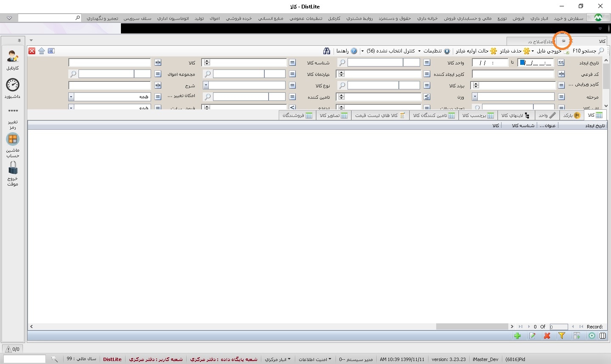Screen dimensions: 611x364
Task: Open the انبار مرکزی status bar dropdown
Action: click(x=278, y=359)
